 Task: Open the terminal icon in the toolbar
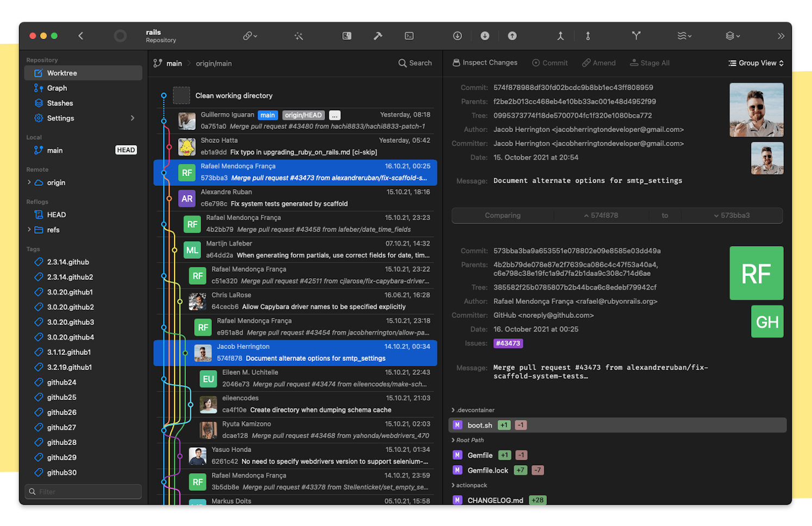409,36
